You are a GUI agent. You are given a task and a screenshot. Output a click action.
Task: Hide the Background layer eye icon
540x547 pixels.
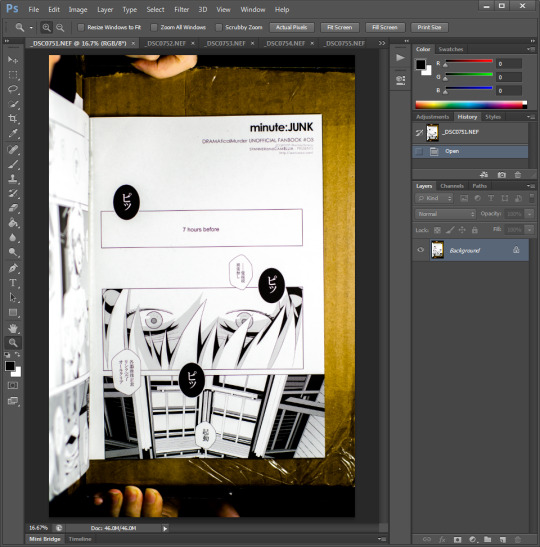420,249
